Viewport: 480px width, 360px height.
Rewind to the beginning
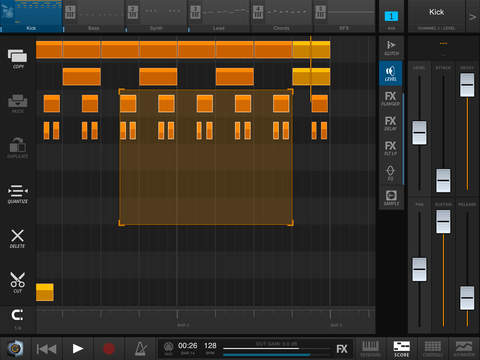[46, 349]
